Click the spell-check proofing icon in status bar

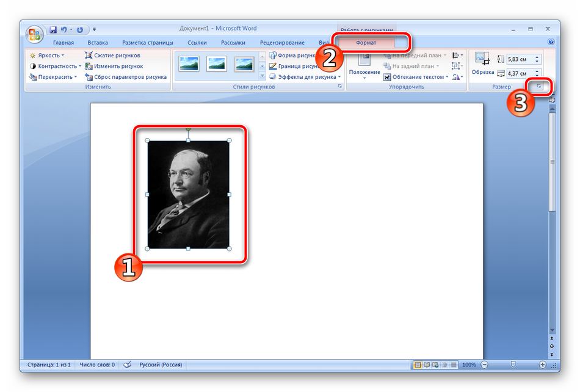(x=128, y=365)
